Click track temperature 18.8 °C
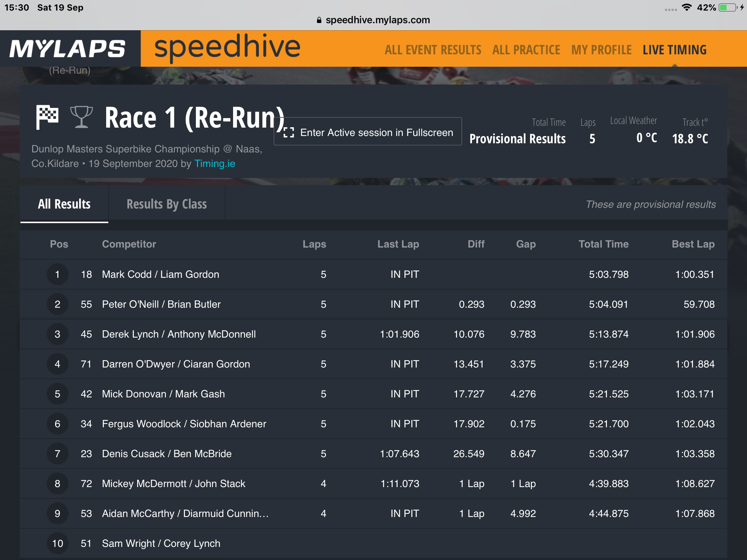Viewport: 747px width, 560px height. tap(690, 139)
